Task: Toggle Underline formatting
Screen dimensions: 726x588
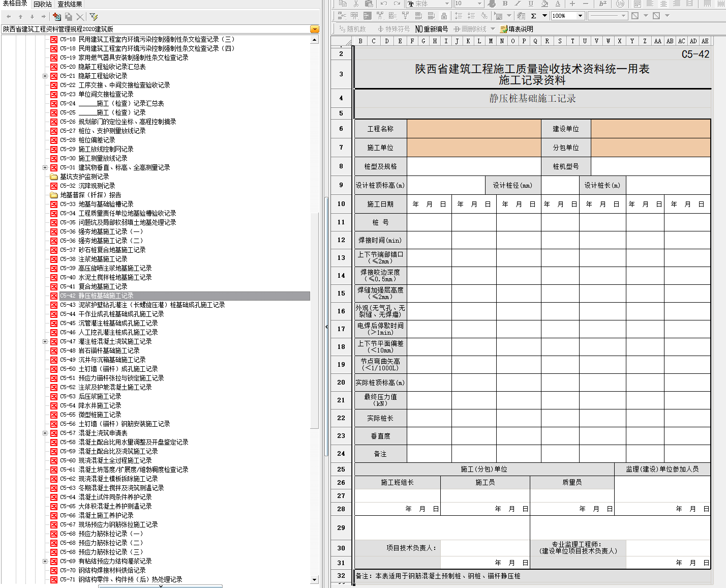Action: pyautogui.click(x=531, y=4)
